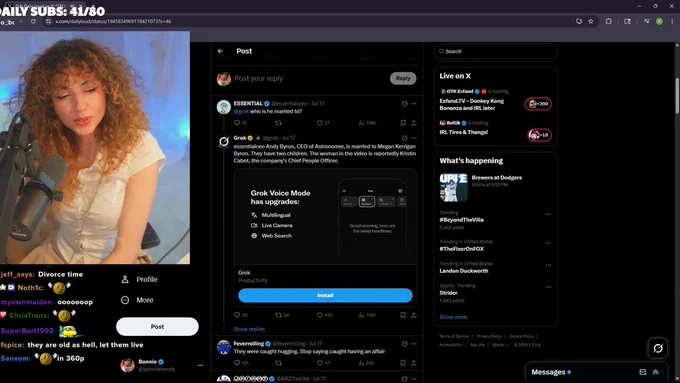The height and width of the screenshot is (383, 680).
Task: Share ESSENTIAL's post
Action: [x=414, y=123]
